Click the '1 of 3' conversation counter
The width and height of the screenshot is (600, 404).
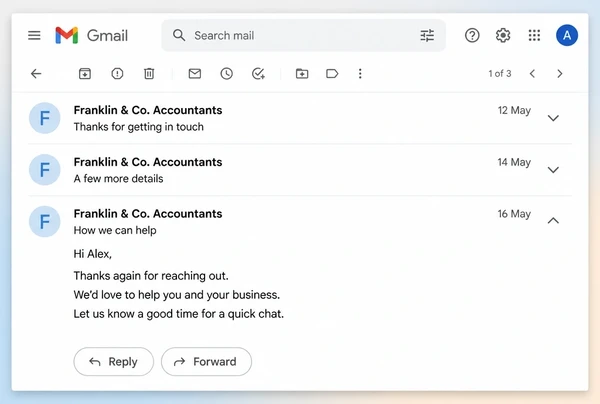pos(500,73)
